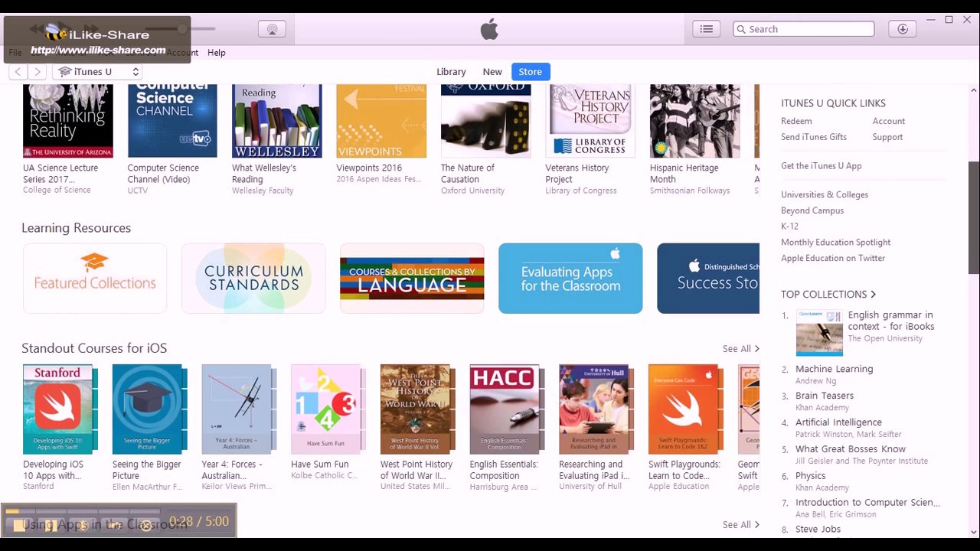Open Universities & Colleges link

pos(825,195)
